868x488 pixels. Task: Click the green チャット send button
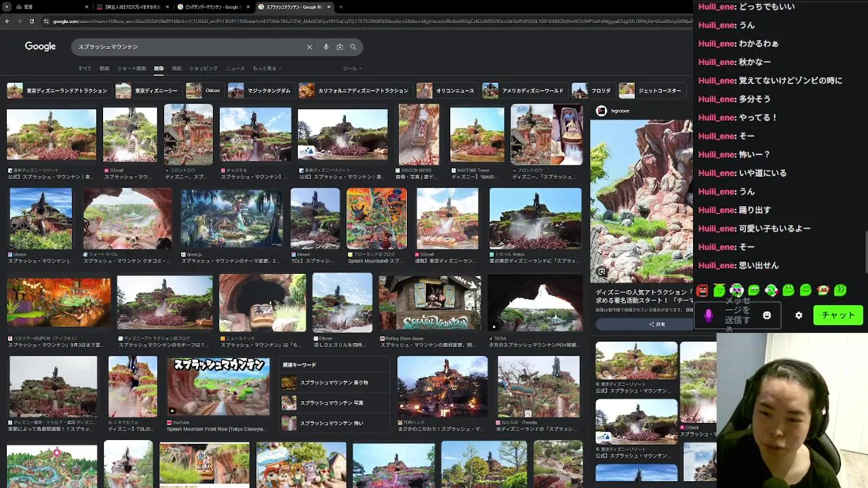click(838, 315)
